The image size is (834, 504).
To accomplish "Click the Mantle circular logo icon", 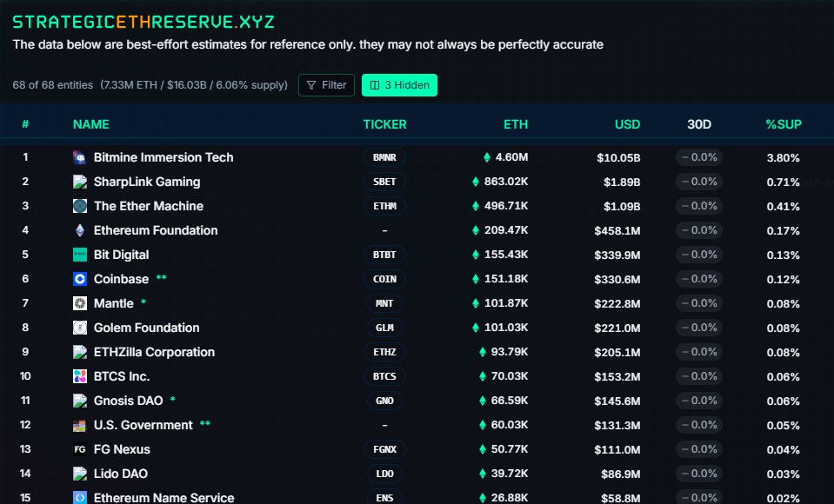I will tap(80, 303).
